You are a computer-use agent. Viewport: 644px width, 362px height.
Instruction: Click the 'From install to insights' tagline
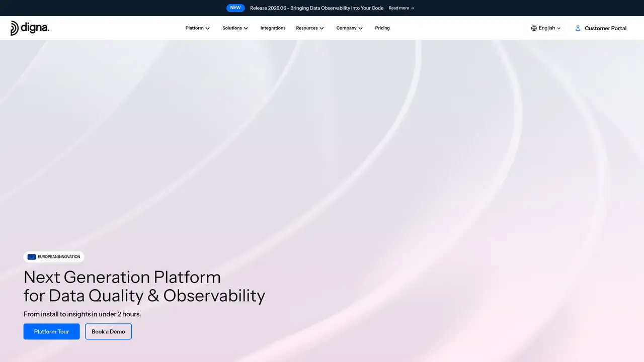tap(82, 314)
